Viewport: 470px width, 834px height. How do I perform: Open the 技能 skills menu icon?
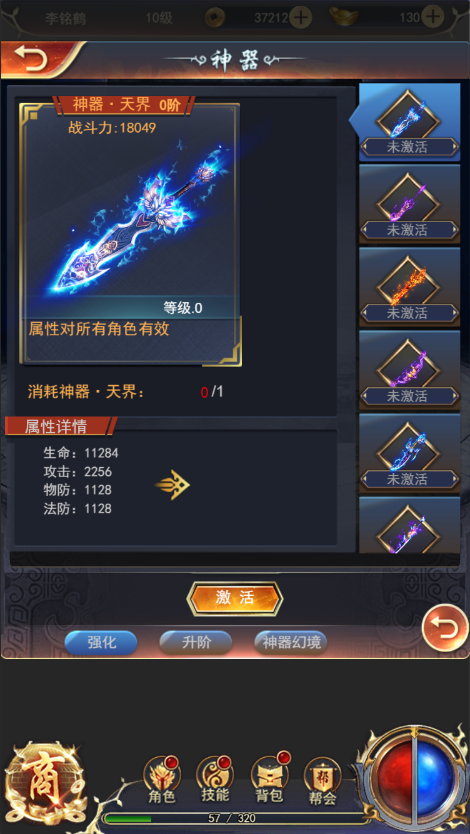[215, 779]
